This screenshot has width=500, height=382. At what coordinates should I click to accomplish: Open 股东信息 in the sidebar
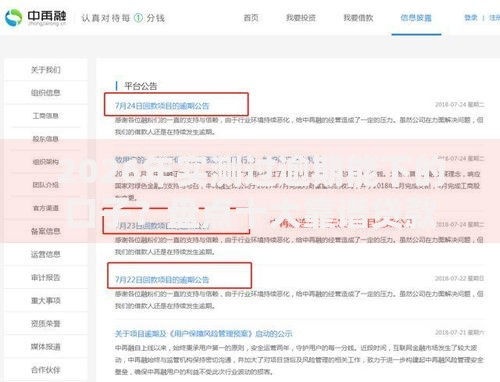[x=46, y=139]
